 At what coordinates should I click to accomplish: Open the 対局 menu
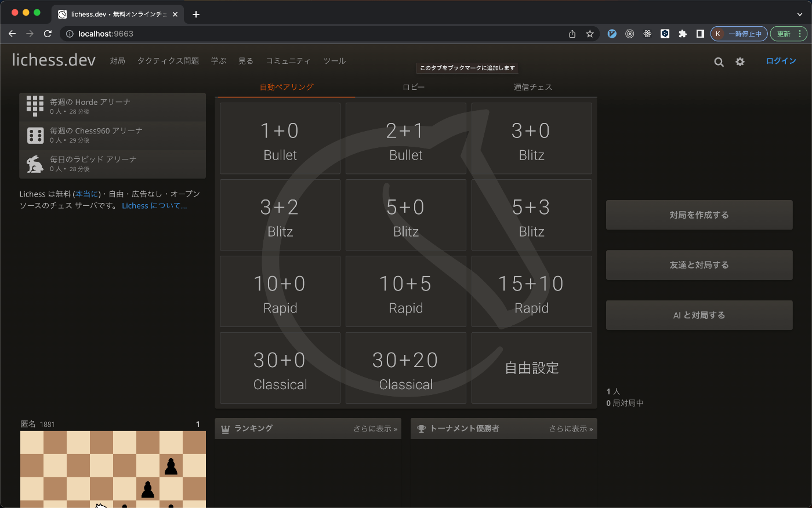pos(118,61)
